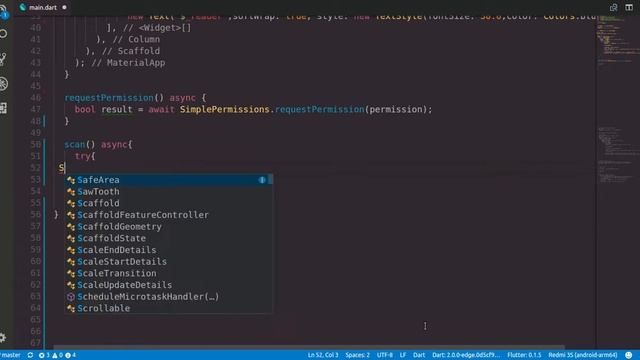Screen dimensions: 640x360
Task: Open master branch in status bar
Action: point(10,355)
